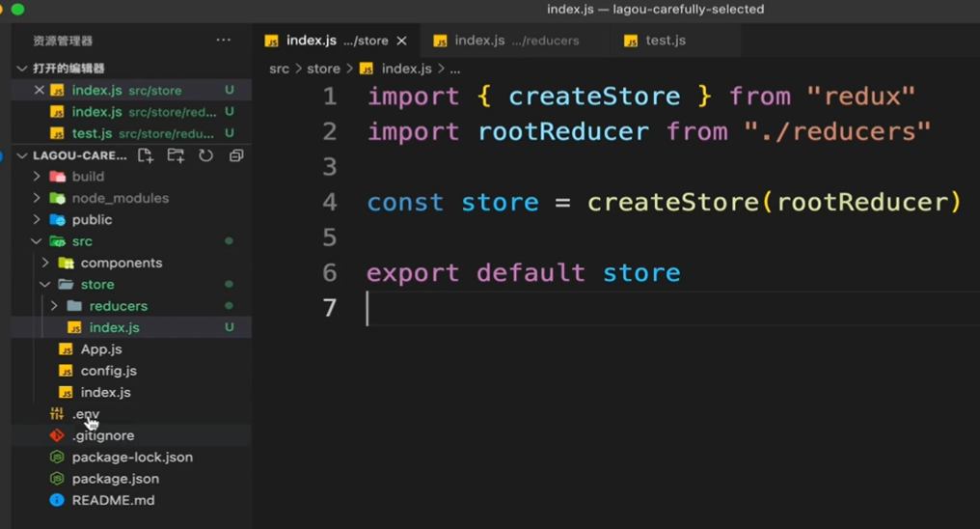Click the .gitignore git icon
The image size is (980, 529).
pos(57,435)
